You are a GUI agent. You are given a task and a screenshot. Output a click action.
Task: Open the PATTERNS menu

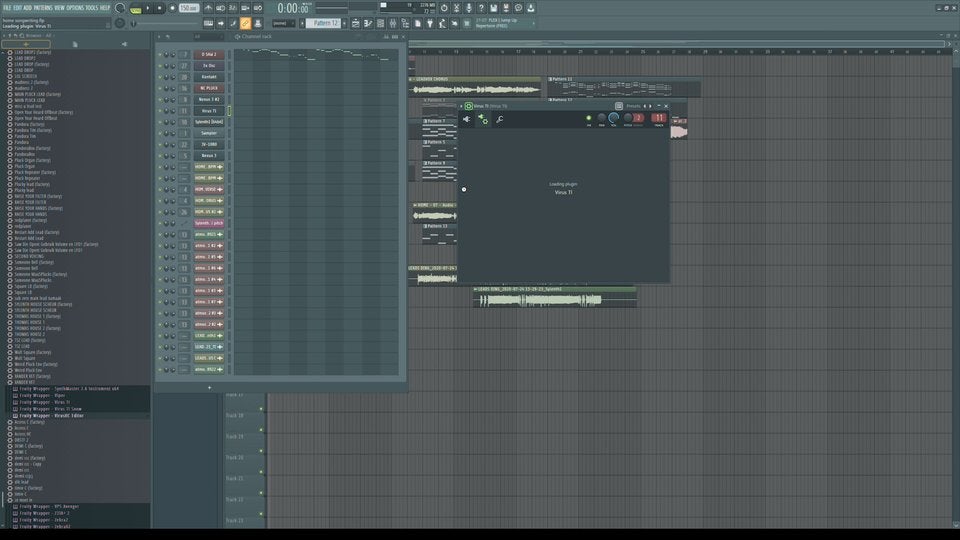tap(42, 7)
